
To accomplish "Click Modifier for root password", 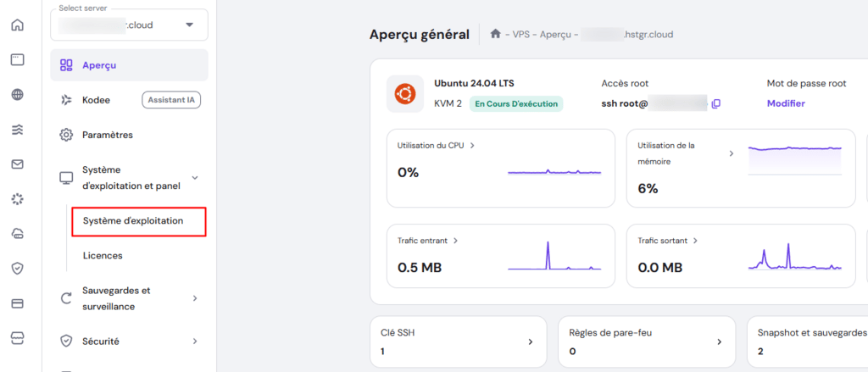I will pos(786,103).
